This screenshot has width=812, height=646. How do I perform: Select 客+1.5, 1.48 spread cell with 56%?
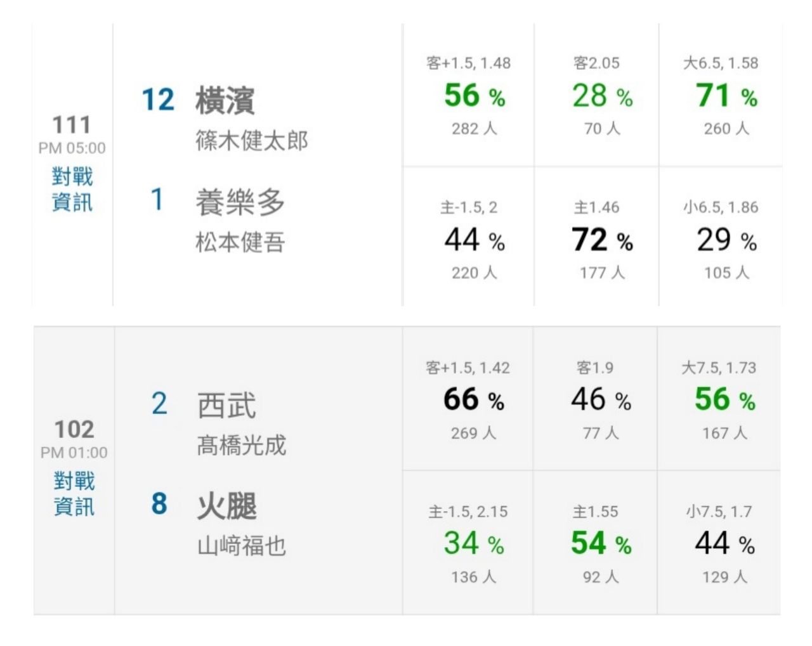coord(468,95)
